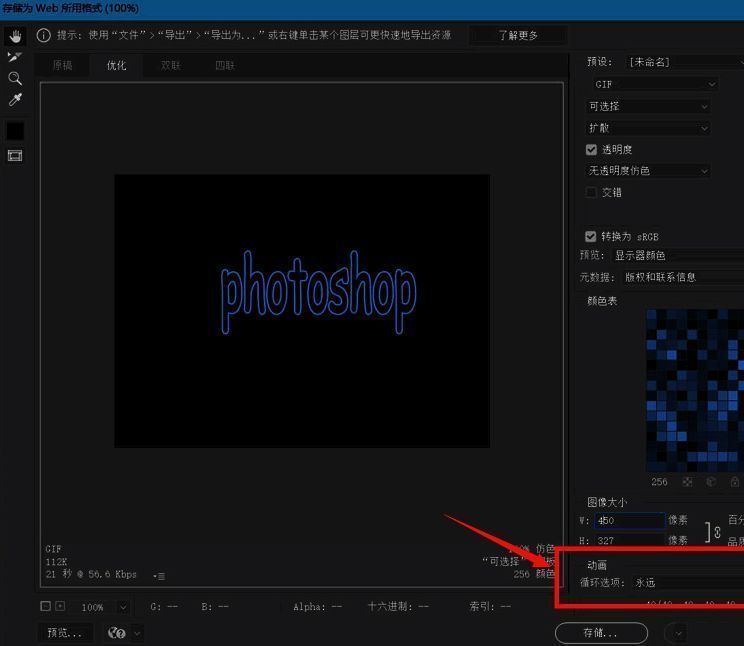The height and width of the screenshot is (646, 744).
Task: Click the 动画 section label
Action: coord(596,565)
